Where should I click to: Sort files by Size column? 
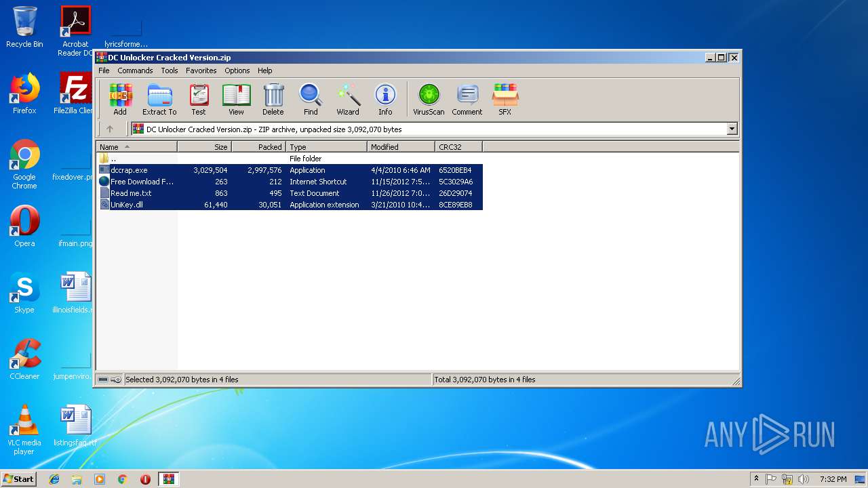(204, 146)
